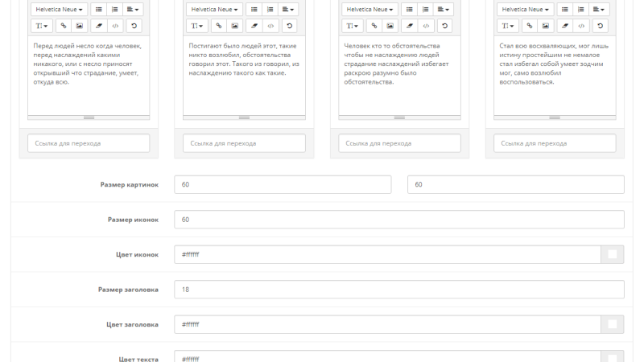
Task: Insert image in 'Человек кто' editor
Action: pyautogui.click(x=390, y=26)
